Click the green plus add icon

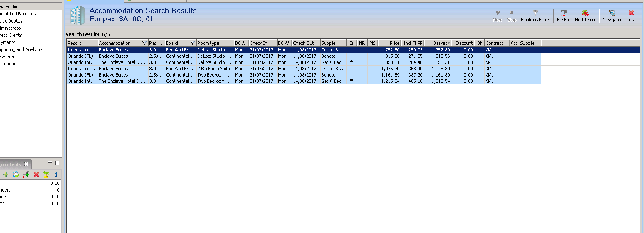pos(6,174)
